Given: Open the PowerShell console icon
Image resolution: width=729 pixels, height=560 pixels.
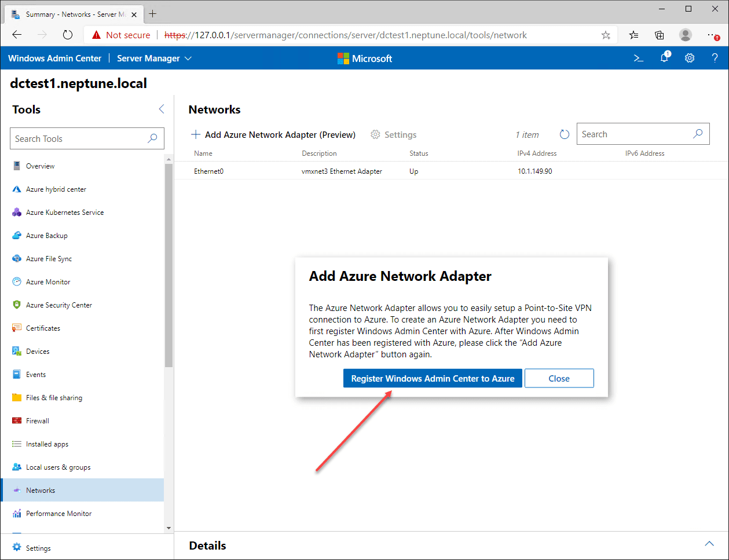Looking at the screenshot, I should point(639,58).
